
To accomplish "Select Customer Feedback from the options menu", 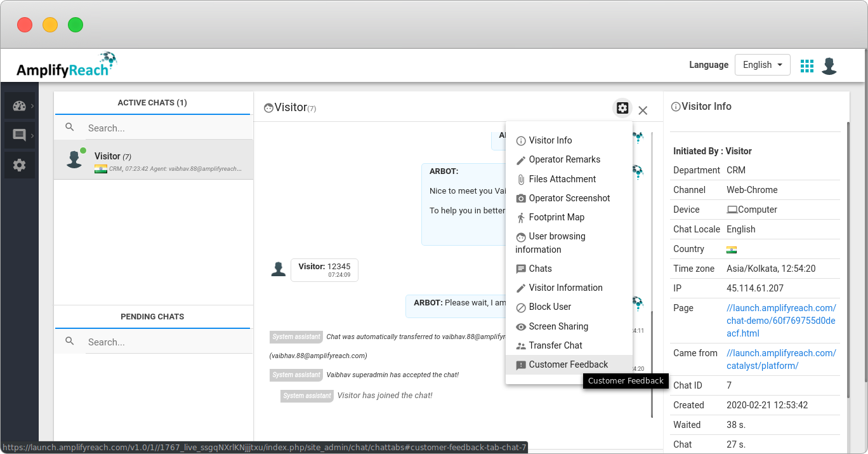I will 568,364.
